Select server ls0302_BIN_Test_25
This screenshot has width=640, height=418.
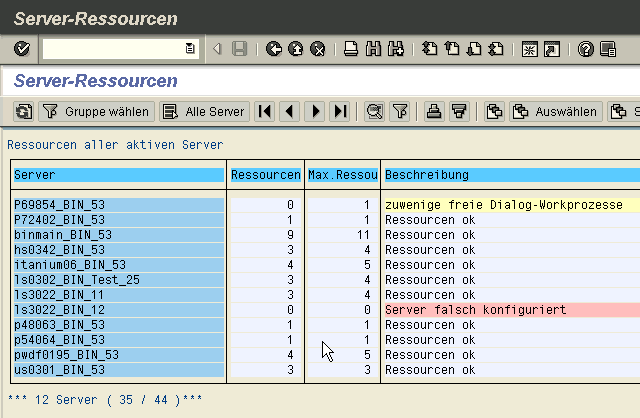[119, 280]
